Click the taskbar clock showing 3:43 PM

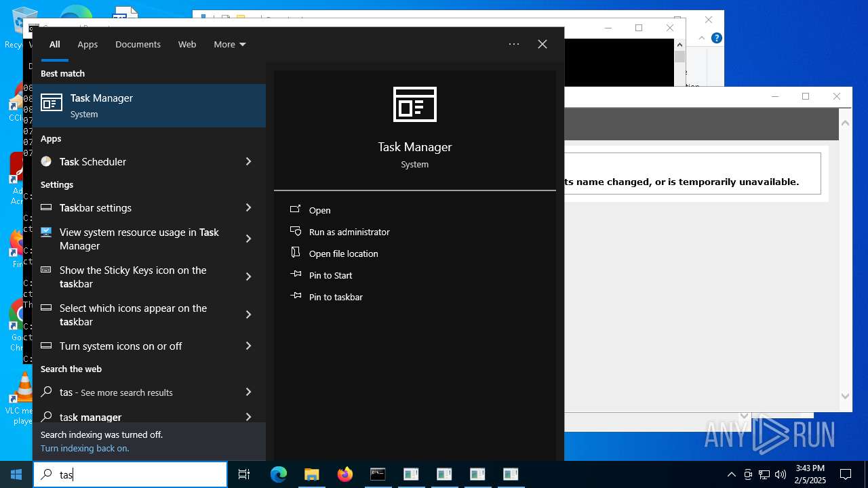click(x=810, y=474)
